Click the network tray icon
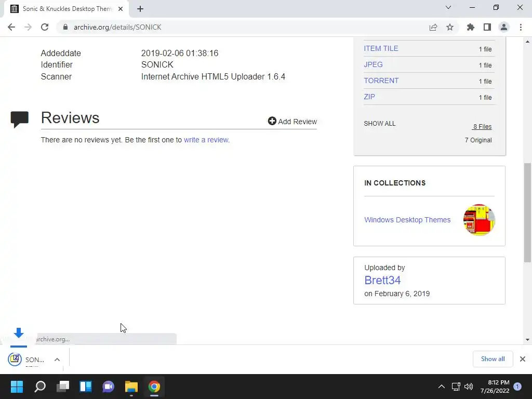Viewport: 532px width, 399px height. pos(456,387)
